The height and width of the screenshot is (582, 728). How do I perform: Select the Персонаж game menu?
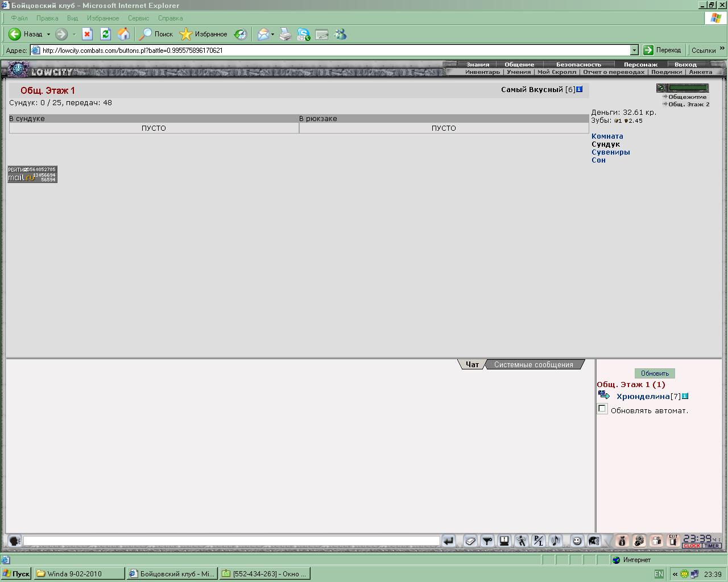click(x=640, y=64)
